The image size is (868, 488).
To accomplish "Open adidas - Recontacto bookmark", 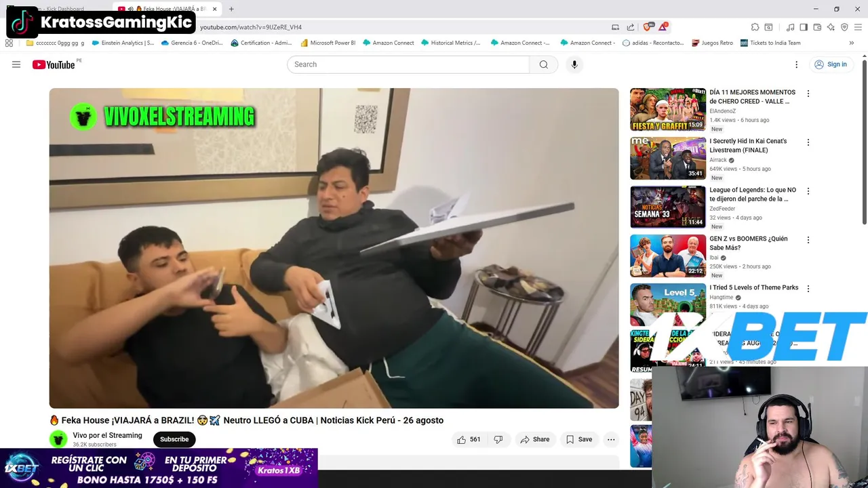I will (x=653, y=43).
